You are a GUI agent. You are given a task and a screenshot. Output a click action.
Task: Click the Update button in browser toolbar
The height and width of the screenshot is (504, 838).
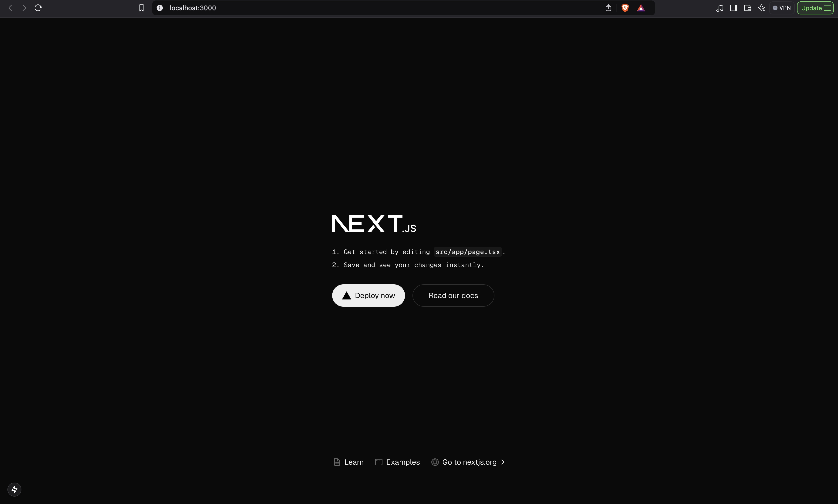point(815,8)
